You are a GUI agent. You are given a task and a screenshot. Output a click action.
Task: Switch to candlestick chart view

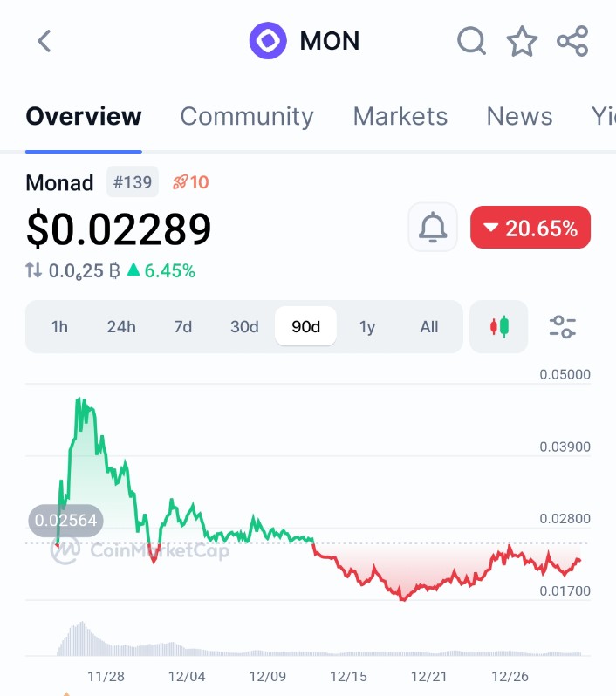pyautogui.click(x=498, y=327)
